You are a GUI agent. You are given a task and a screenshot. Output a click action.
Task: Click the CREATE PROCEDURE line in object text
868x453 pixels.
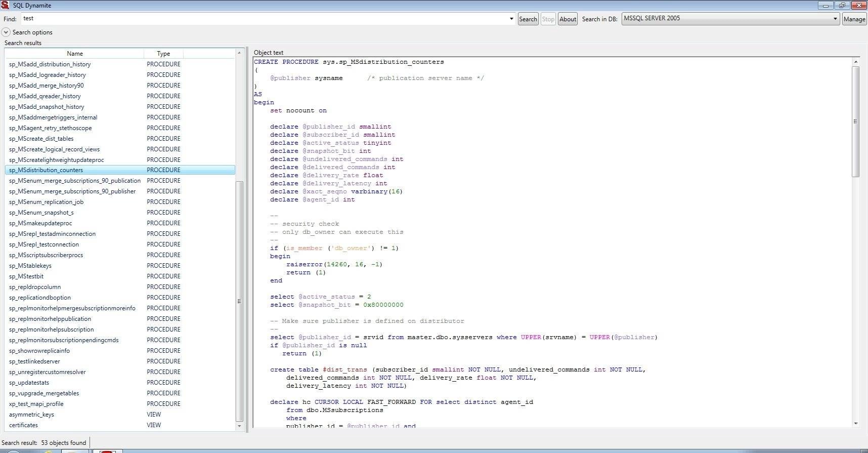pyautogui.click(x=349, y=62)
